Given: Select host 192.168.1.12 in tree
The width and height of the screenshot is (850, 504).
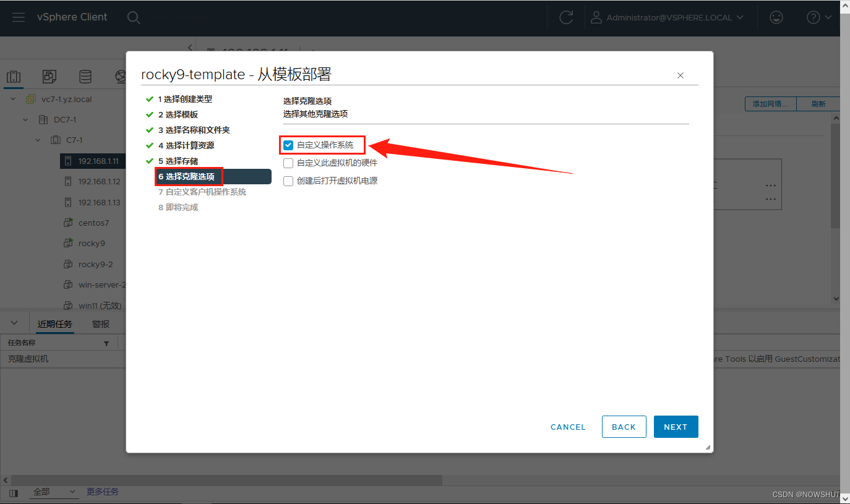Looking at the screenshot, I should (x=99, y=182).
